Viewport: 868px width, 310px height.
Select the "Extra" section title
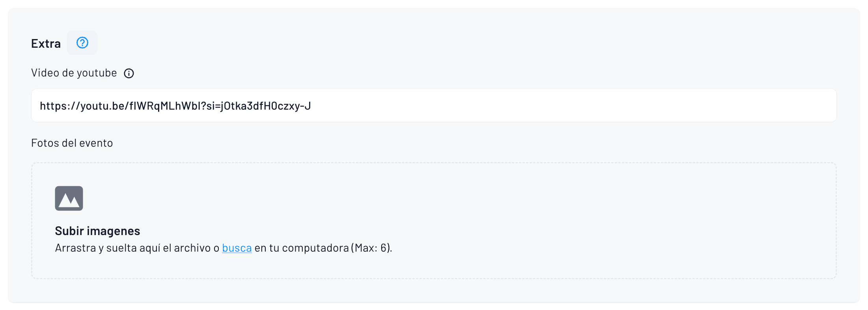coord(46,43)
